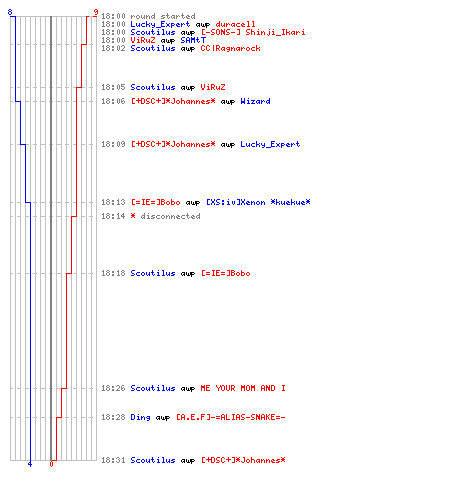
Task: Click the red duracell player name
Action: (235, 24)
